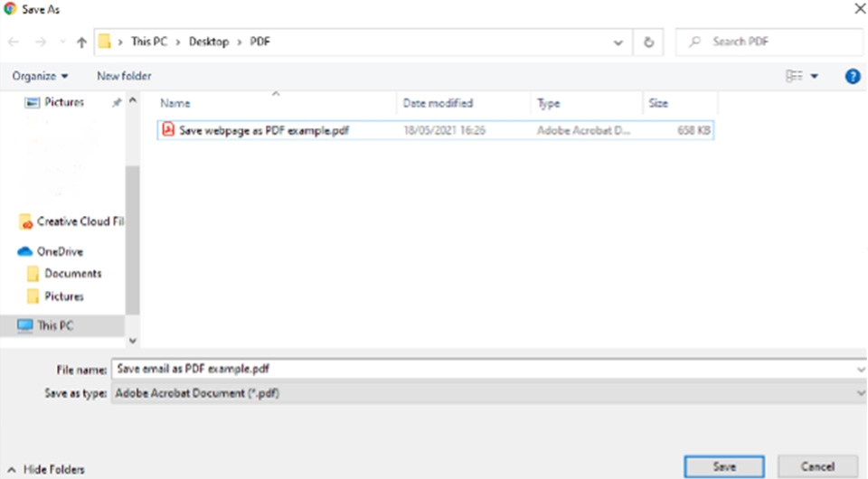This screenshot has height=479, width=868.
Task: Refresh the PDF folder view
Action: point(648,42)
